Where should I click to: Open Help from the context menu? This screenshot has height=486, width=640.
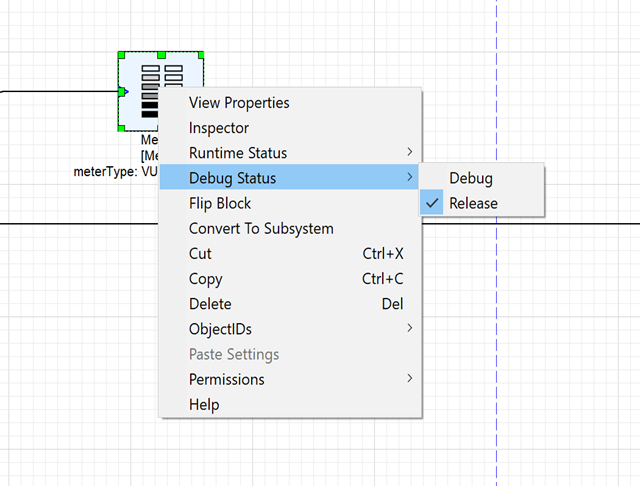[x=204, y=404]
